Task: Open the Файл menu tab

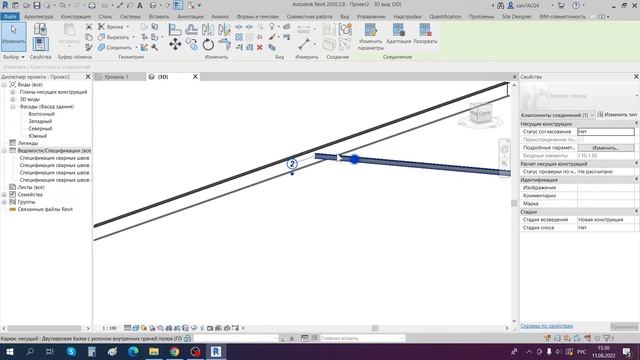Action: click(x=10, y=17)
